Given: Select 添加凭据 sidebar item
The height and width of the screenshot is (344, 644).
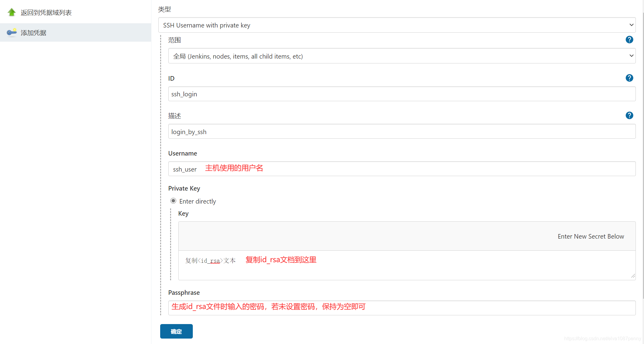Looking at the screenshot, I should tap(33, 33).
